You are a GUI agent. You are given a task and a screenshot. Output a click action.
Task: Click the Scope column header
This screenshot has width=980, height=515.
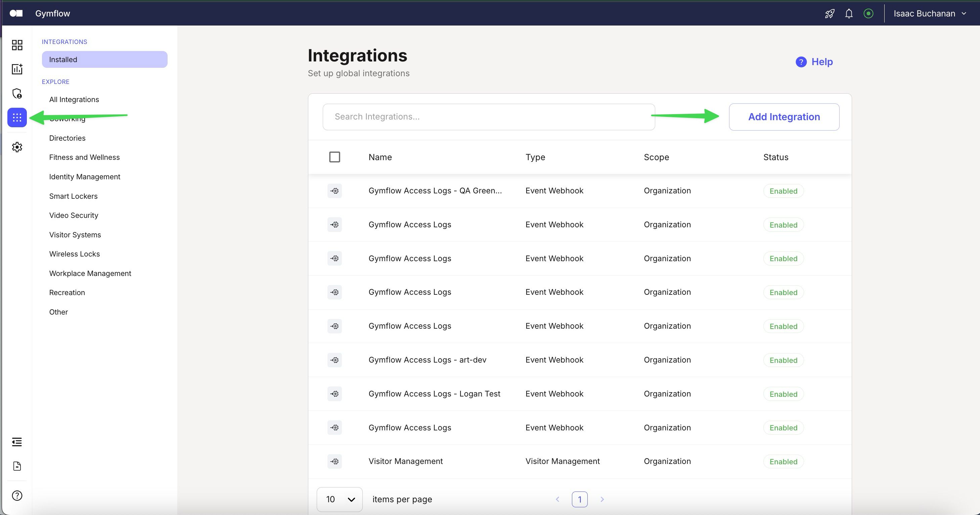point(656,157)
